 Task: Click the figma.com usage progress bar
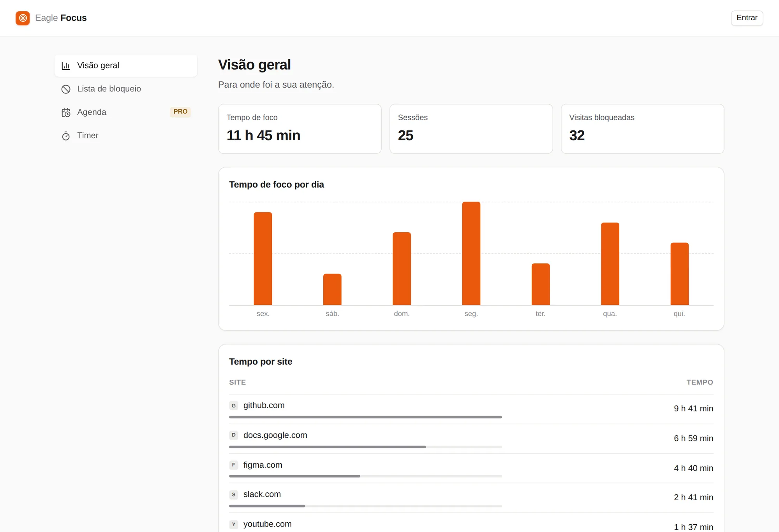[365, 476]
